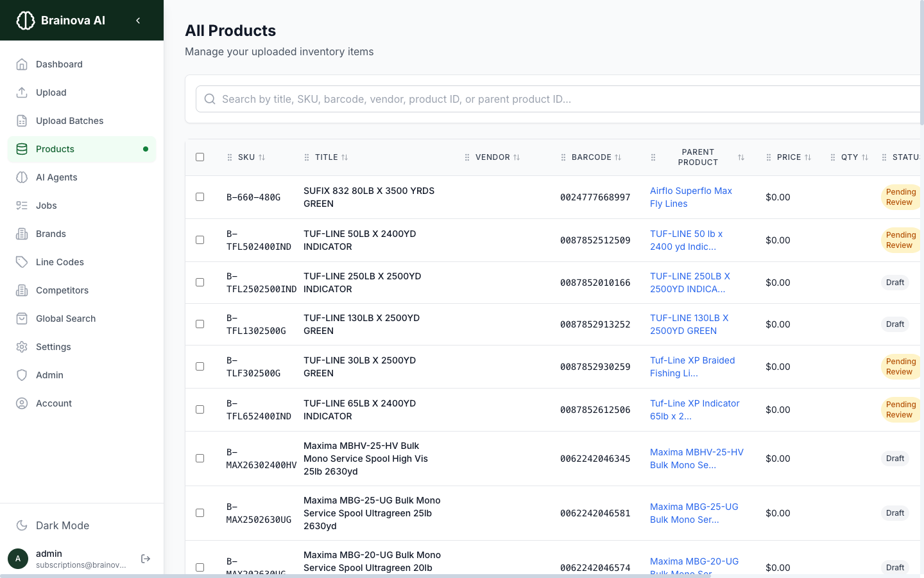Click the product search input field
Screen dimensions: 924x578
click(449, 99)
